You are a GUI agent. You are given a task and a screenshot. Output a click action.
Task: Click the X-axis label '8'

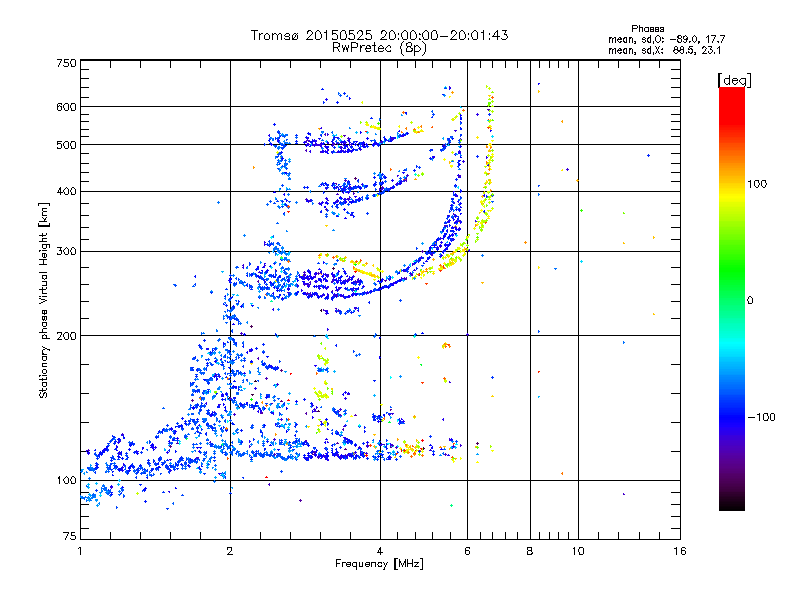(530, 551)
